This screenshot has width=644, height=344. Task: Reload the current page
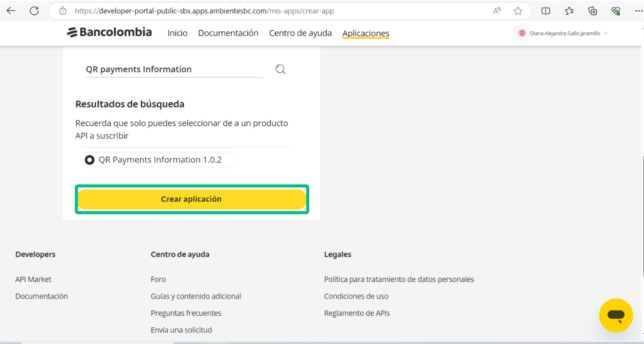(x=34, y=11)
